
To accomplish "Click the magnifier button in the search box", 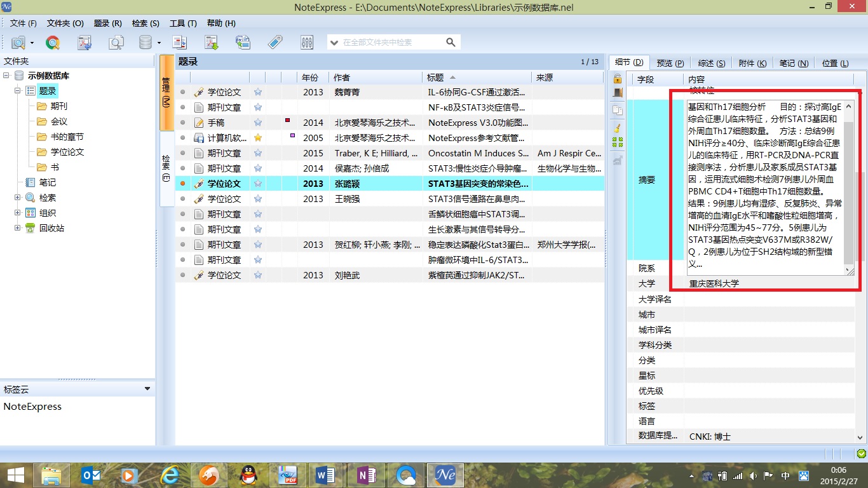I will (x=451, y=43).
